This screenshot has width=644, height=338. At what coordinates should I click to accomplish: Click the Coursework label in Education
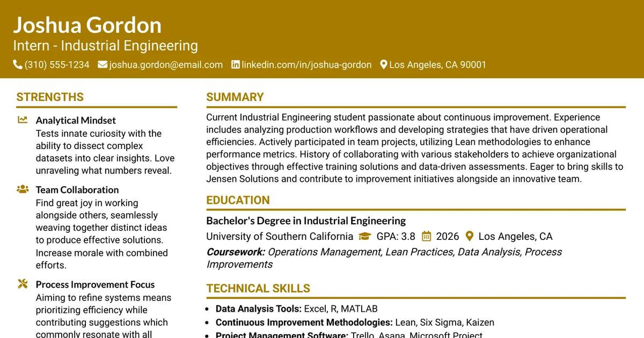(236, 252)
